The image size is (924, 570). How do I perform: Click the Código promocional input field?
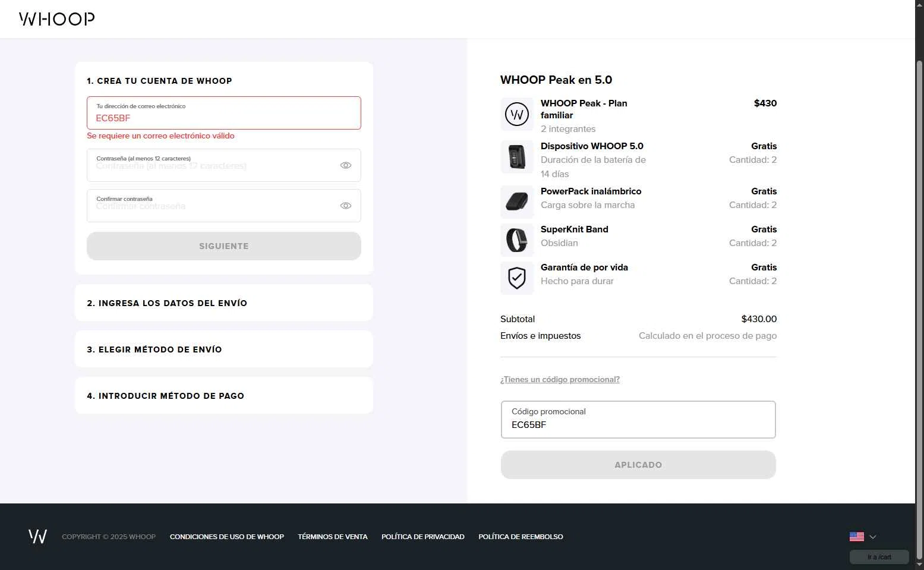pyautogui.click(x=638, y=420)
